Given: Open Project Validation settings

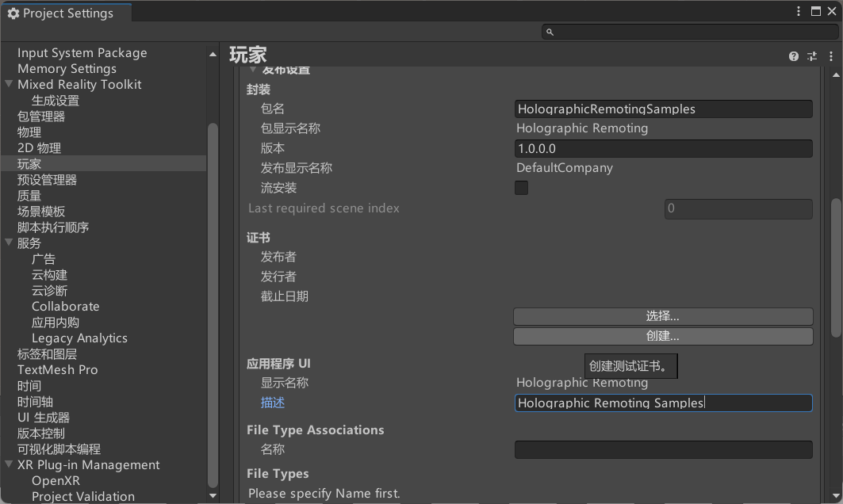Looking at the screenshot, I should coord(83,497).
